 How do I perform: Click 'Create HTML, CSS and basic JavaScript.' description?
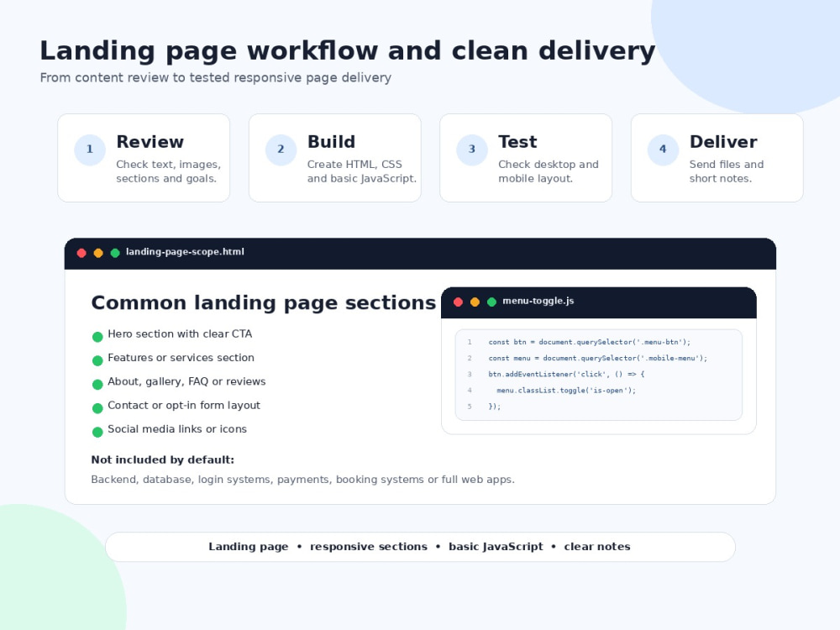point(361,171)
